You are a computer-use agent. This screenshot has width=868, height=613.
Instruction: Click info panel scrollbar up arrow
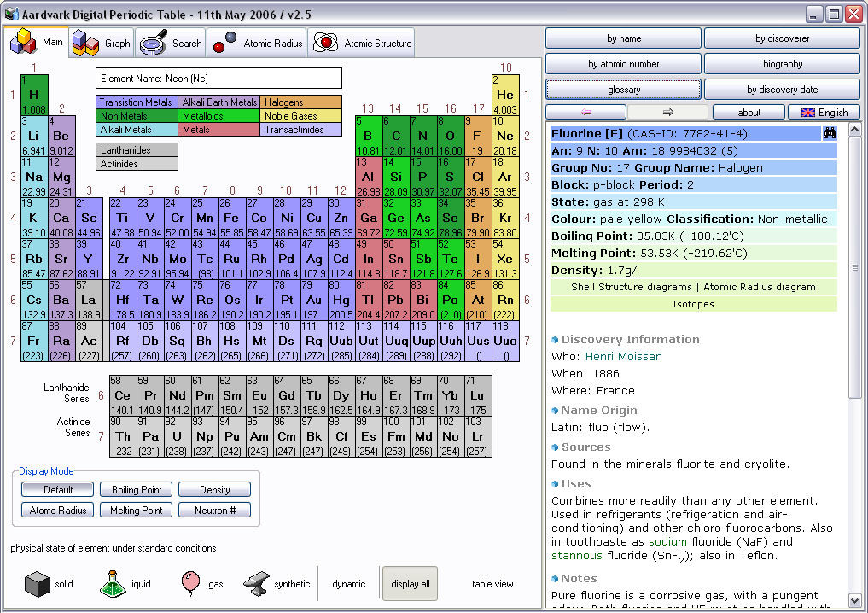pyautogui.click(x=854, y=130)
